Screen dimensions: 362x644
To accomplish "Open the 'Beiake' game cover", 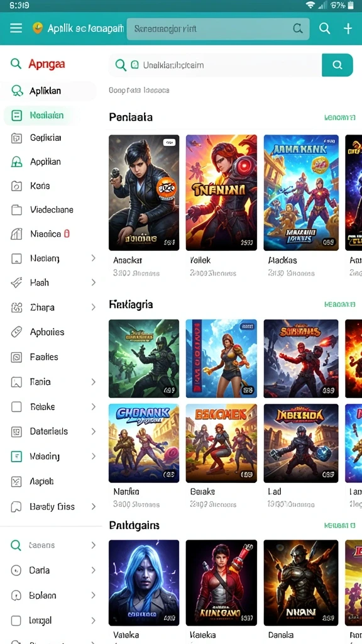I will tap(221, 443).
